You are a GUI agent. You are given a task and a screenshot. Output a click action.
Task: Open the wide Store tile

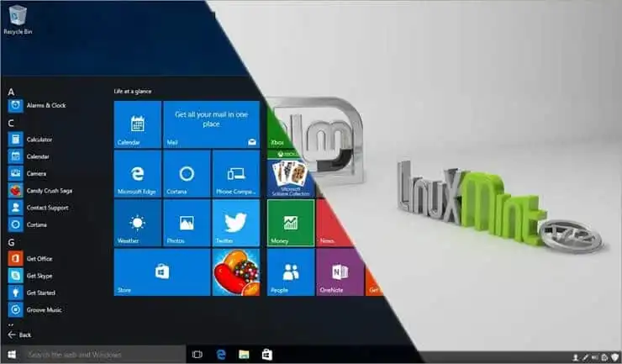[x=162, y=272]
